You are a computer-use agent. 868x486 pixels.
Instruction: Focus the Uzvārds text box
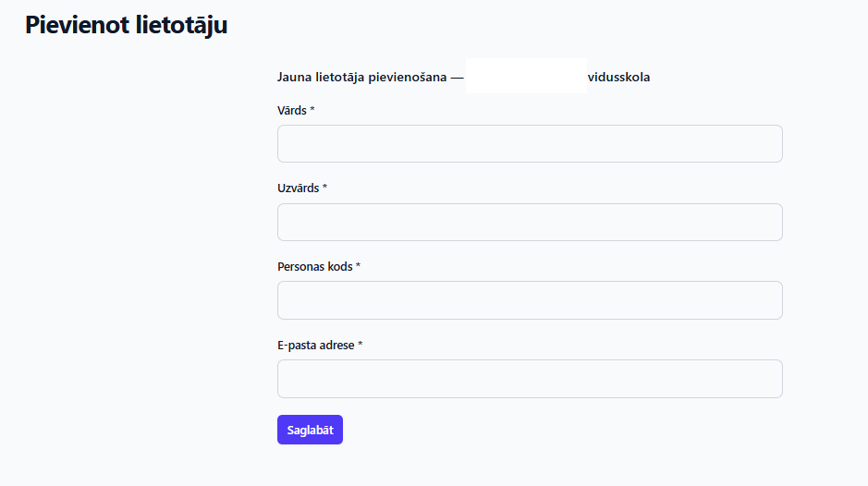click(x=530, y=223)
